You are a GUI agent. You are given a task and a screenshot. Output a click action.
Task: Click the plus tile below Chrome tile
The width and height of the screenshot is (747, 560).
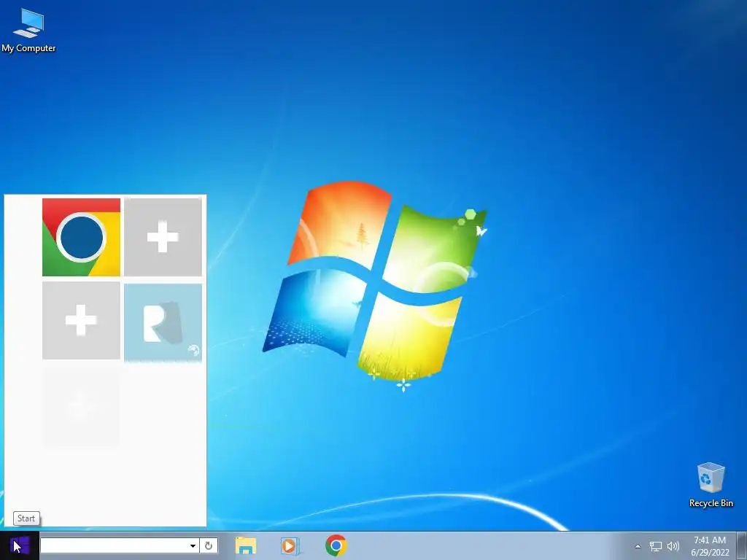tap(81, 321)
